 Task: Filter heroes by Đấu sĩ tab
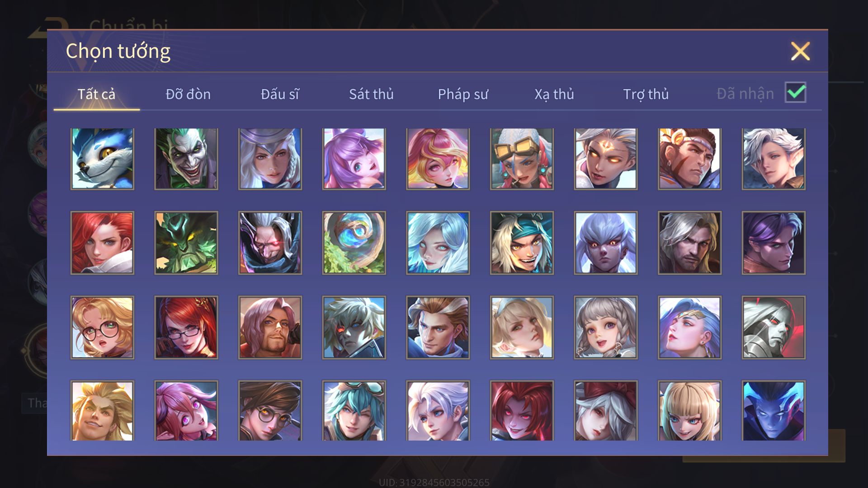[280, 94]
